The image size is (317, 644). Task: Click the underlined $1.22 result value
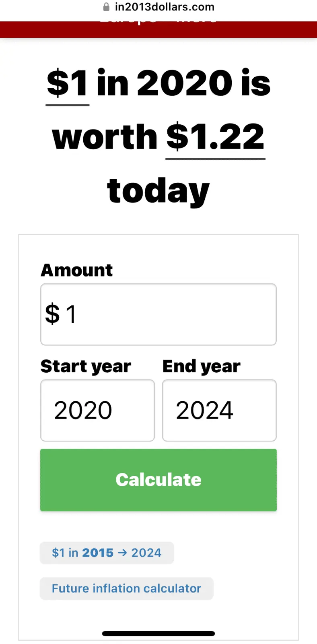point(215,137)
